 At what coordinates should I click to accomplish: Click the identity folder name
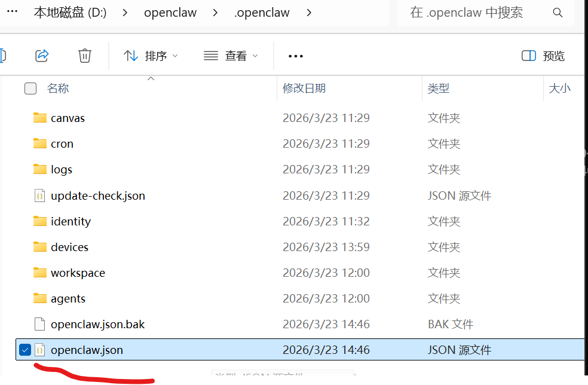[71, 221]
